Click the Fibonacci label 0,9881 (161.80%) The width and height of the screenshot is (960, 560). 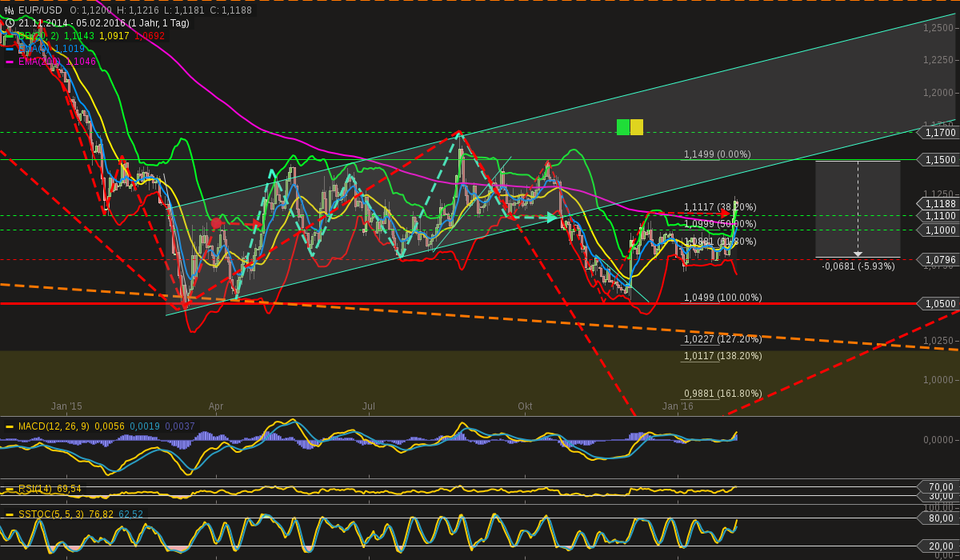(722, 394)
